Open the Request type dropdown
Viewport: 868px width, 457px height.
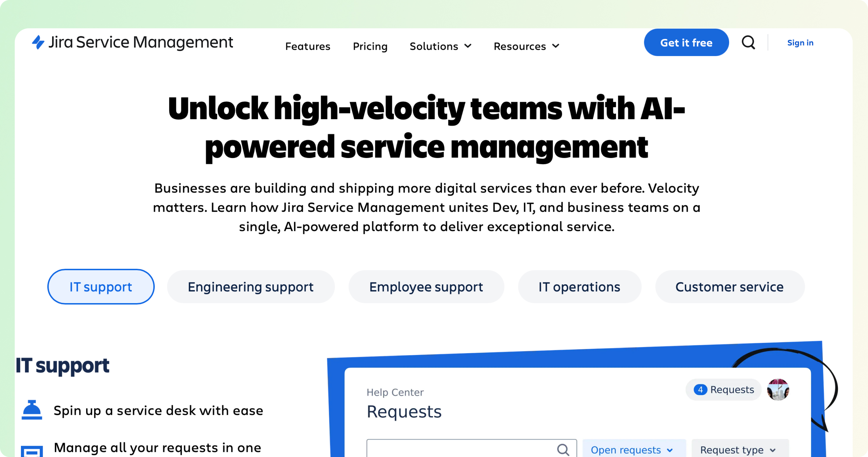tap(739, 450)
